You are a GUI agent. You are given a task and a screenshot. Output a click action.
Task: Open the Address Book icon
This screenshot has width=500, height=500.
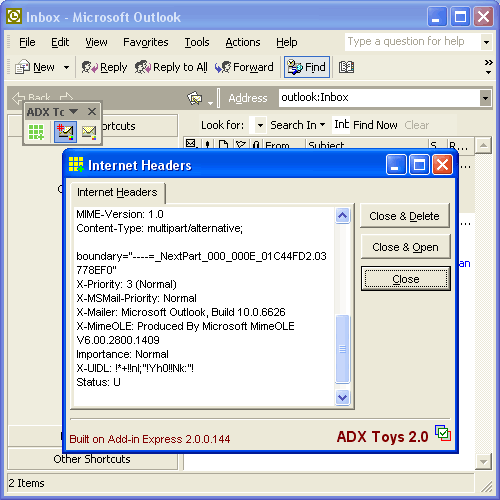point(346,67)
